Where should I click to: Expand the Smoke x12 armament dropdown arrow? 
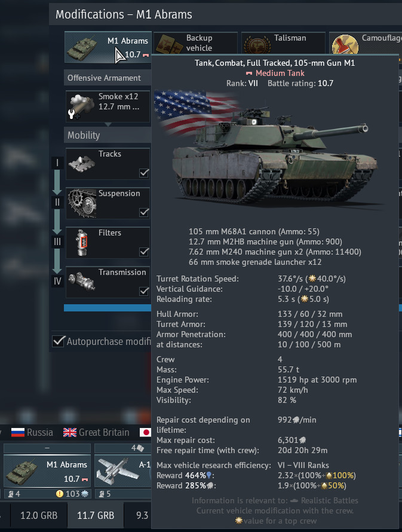[x=108, y=124]
